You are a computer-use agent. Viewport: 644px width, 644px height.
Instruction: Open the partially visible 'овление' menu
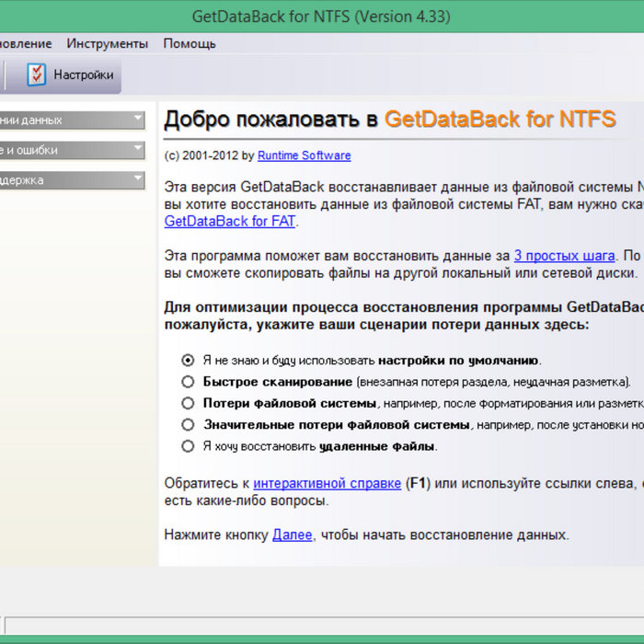click(x=26, y=43)
